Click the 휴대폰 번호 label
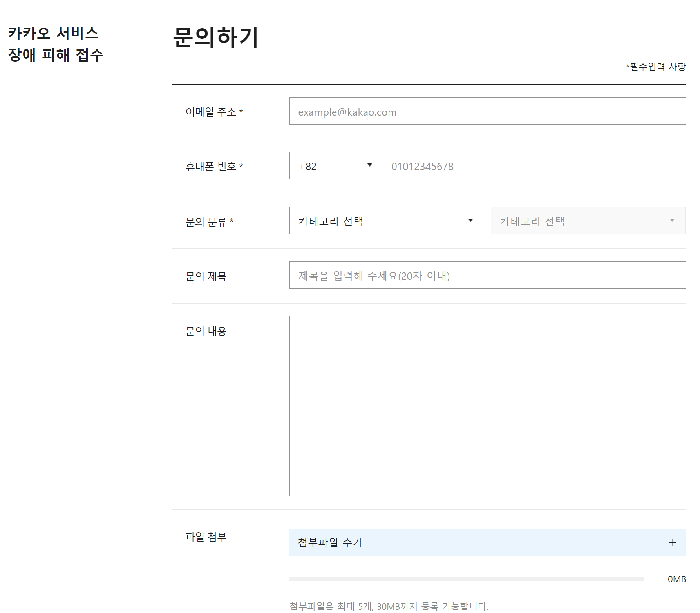700x613 pixels. [x=214, y=167]
